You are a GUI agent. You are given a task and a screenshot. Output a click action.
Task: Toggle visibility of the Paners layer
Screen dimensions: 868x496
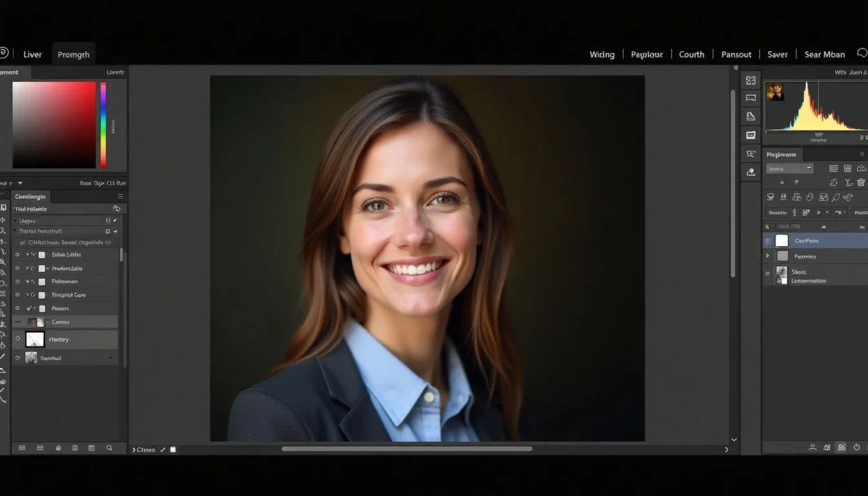tap(17, 308)
